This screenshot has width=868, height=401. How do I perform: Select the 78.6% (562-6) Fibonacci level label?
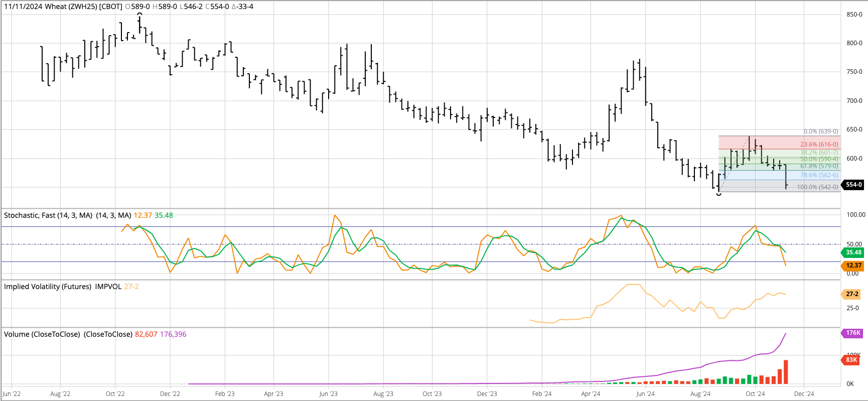point(819,175)
